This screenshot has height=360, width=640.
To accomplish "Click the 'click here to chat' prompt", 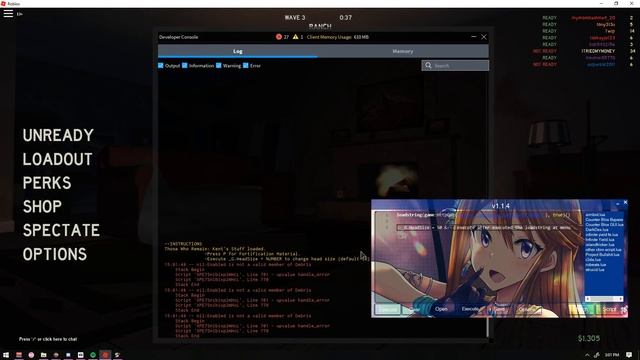I will (48, 339).
